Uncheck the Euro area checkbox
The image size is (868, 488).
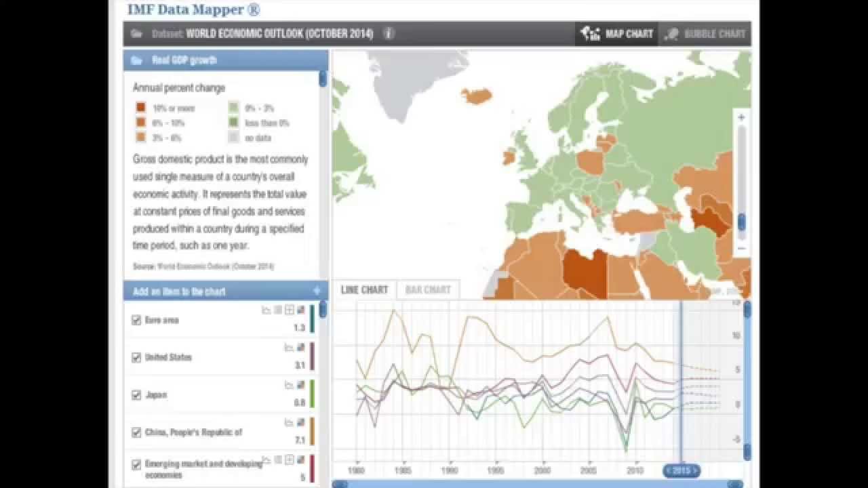click(136, 320)
